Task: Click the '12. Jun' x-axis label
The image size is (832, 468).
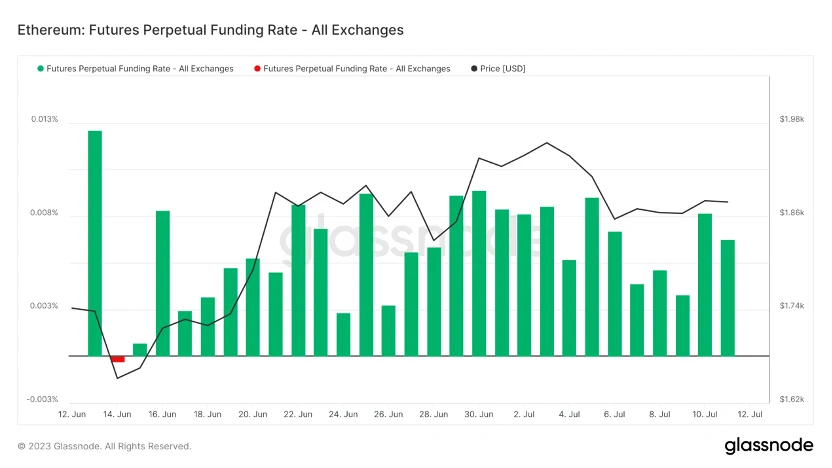Action: [x=72, y=413]
